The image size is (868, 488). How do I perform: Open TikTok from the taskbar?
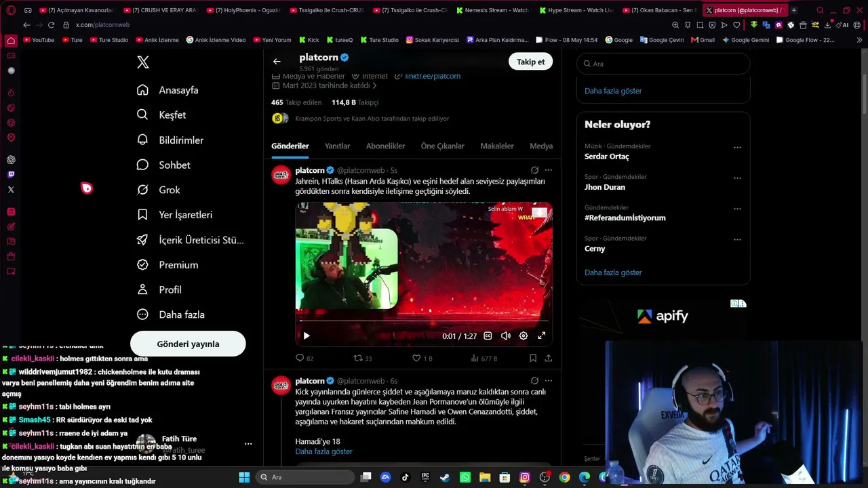[x=405, y=477]
